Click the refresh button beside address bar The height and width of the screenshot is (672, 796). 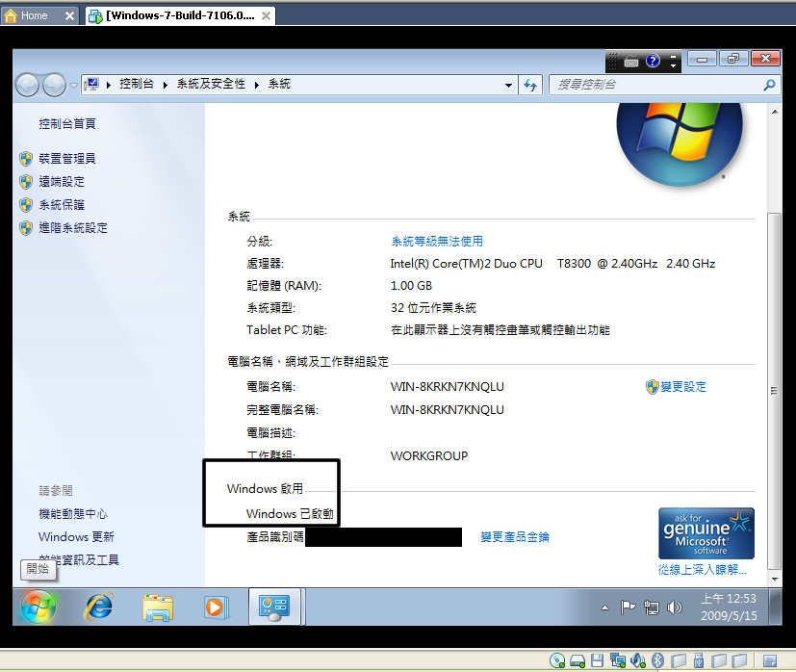(x=530, y=85)
